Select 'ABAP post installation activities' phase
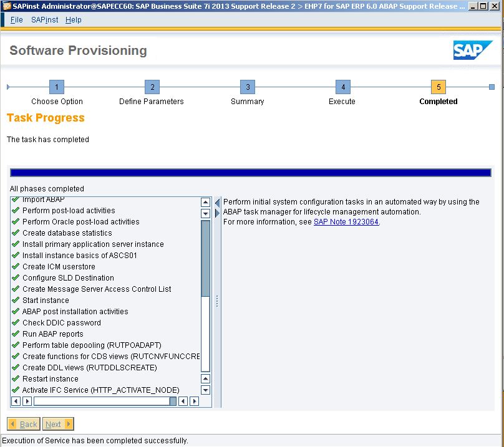 75,312
